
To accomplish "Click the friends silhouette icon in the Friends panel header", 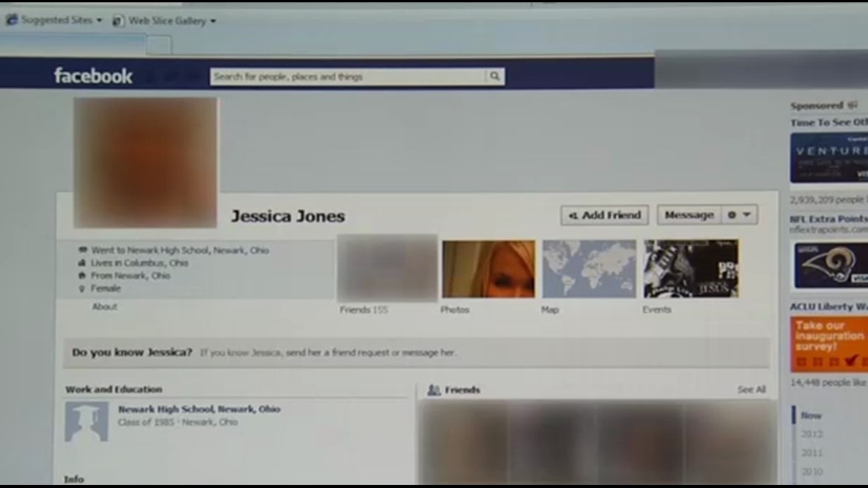I will [436, 389].
